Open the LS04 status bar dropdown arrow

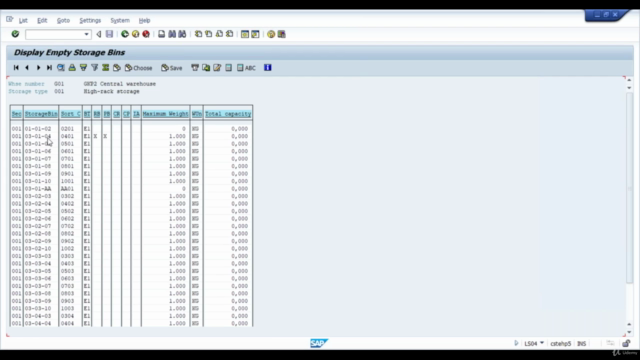tap(542, 343)
